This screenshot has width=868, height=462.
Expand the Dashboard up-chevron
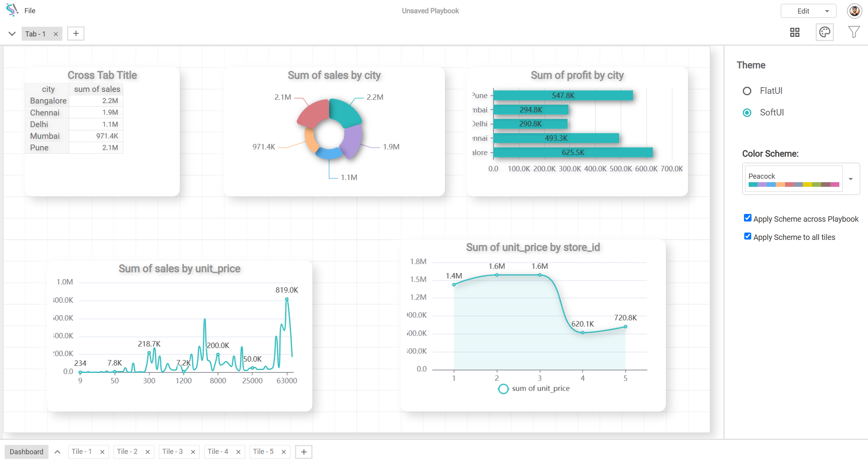pos(57,452)
